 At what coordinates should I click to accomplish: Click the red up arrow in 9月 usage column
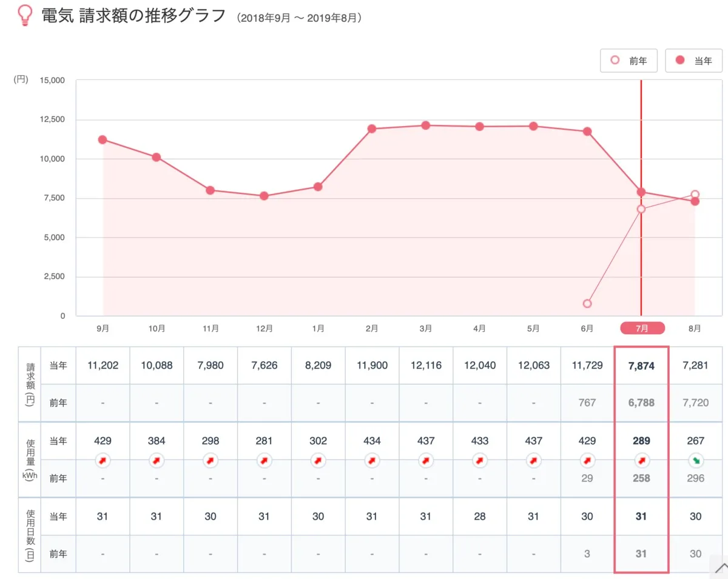(x=103, y=461)
